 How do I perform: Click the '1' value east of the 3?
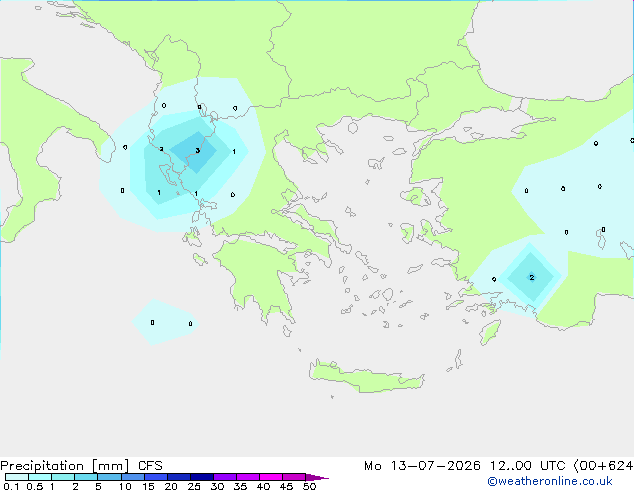(234, 152)
